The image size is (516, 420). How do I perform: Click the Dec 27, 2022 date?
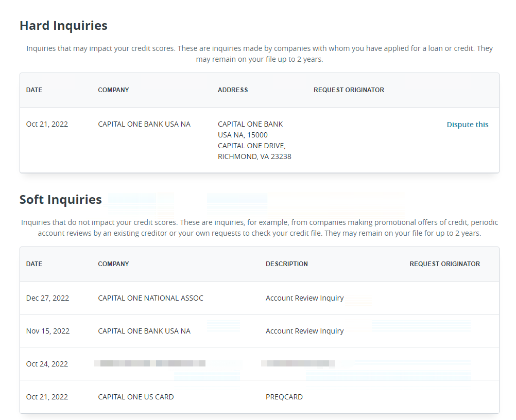(48, 299)
